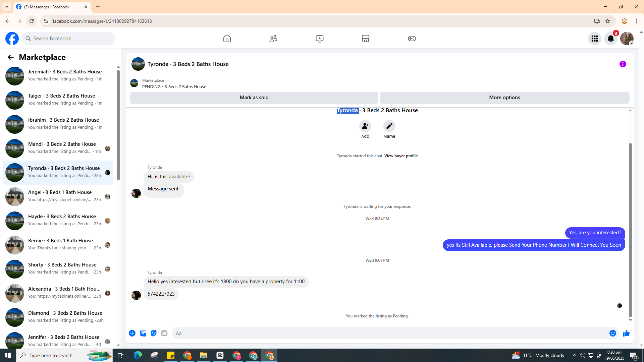The width and height of the screenshot is (644, 362).
Task: Send a thumbs-up like
Action: (626, 333)
